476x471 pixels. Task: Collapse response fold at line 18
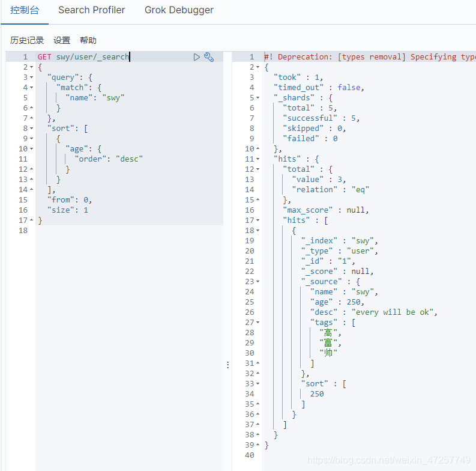[x=258, y=230]
